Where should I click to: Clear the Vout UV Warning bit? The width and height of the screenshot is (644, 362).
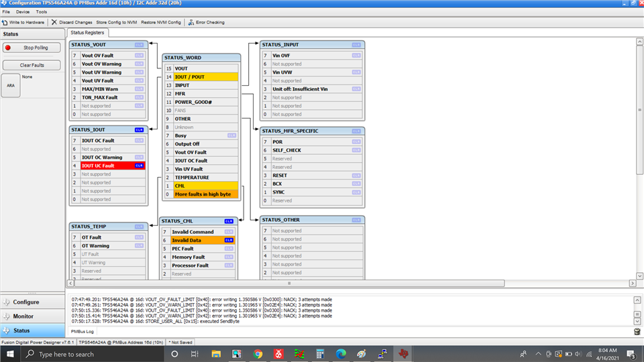point(140,72)
